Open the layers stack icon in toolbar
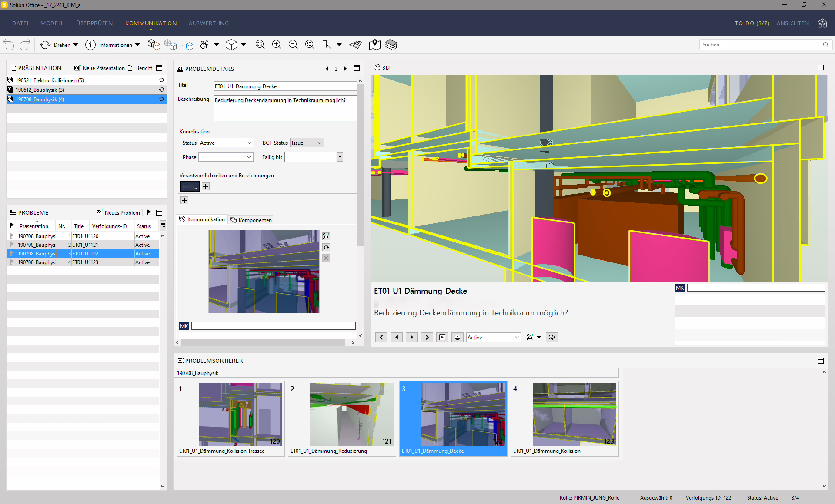Viewport: 835px width, 504px height. pyautogui.click(x=391, y=45)
